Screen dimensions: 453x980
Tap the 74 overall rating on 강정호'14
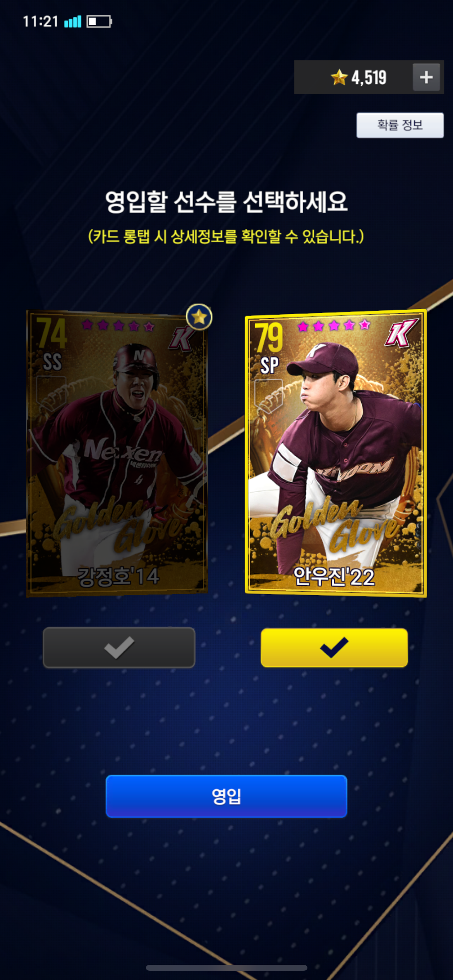click(x=52, y=332)
